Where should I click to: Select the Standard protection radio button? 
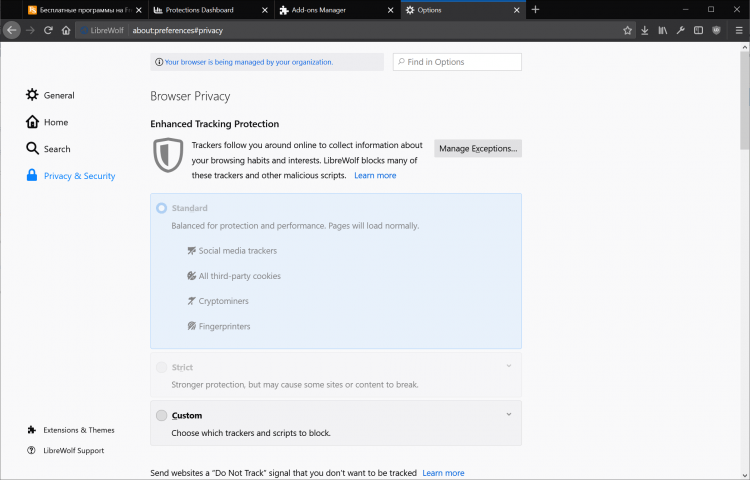coord(161,208)
